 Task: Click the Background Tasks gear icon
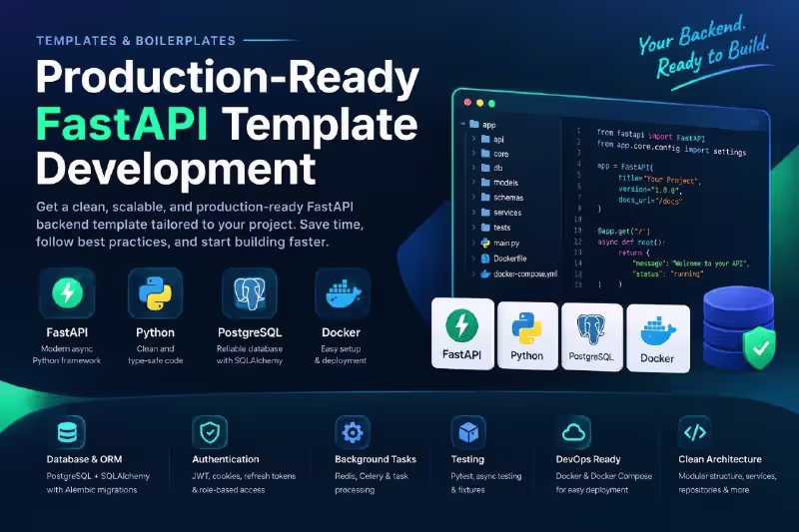pos(353,432)
